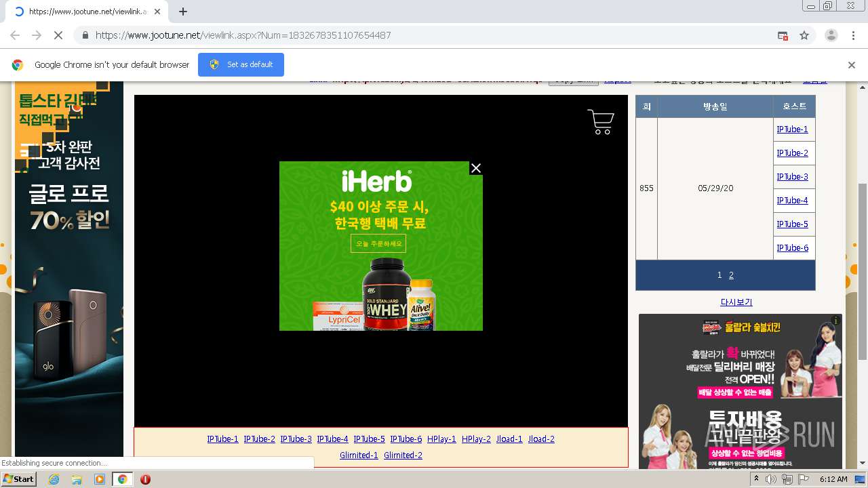
Task: Open IPTube-3 in the host table
Action: click(x=792, y=177)
